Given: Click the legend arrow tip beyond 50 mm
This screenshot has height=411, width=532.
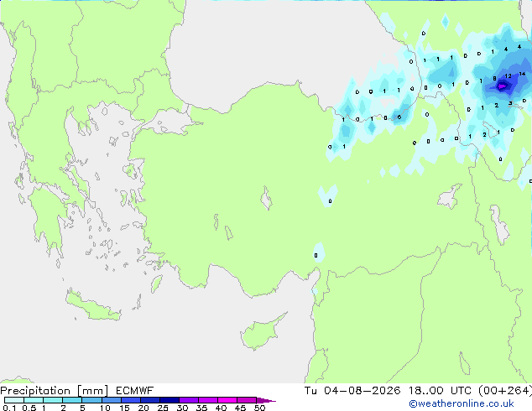Looking at the screenshot, I should point(266,400).
